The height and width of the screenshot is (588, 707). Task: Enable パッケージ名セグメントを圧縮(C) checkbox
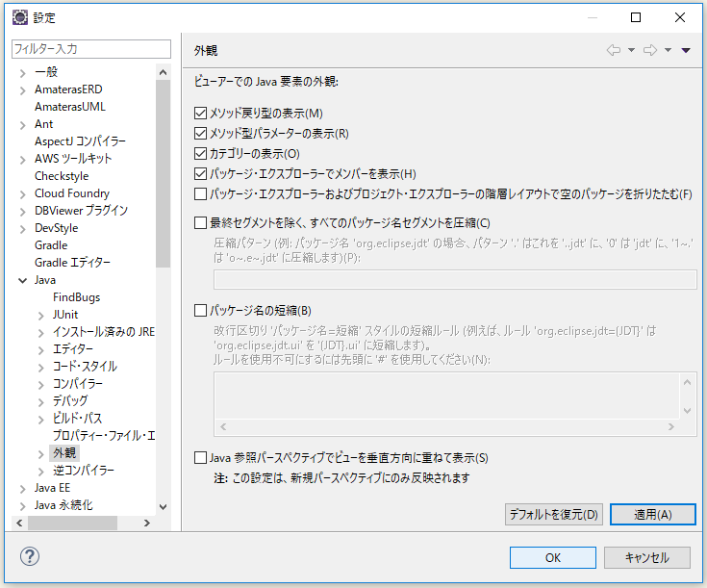[x=200, y=222]
